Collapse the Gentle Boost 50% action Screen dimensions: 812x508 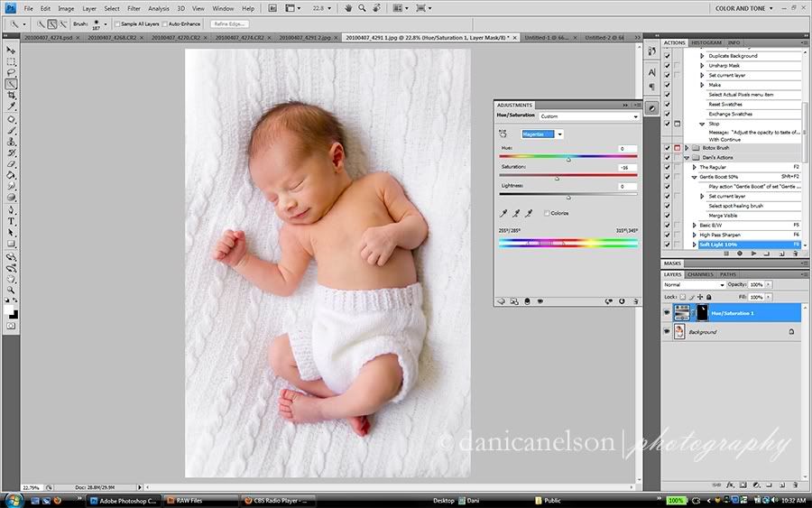695,177
